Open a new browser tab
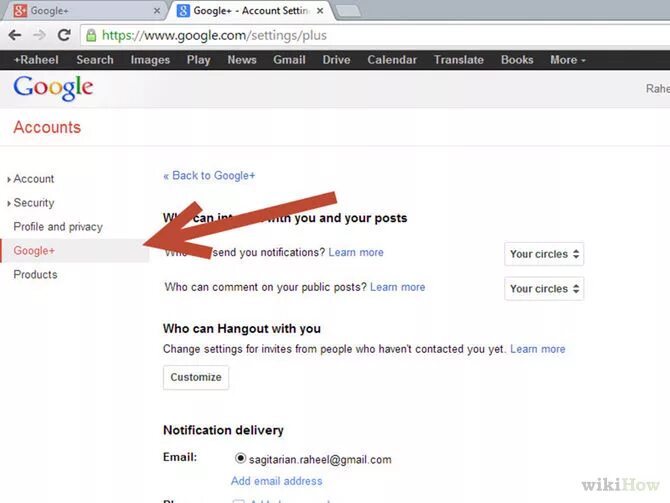 pyautogui.click(x=348, y=11)
